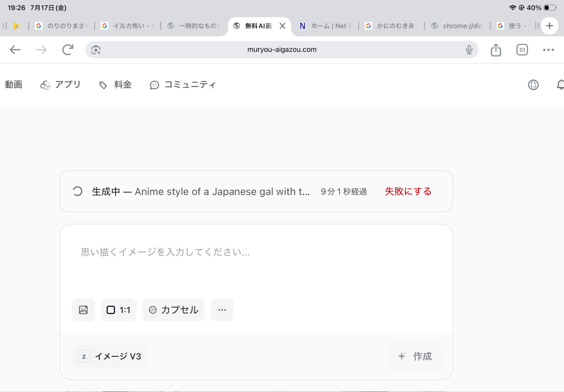Tap the 19:26 clock in status bar

click(17, 8)
